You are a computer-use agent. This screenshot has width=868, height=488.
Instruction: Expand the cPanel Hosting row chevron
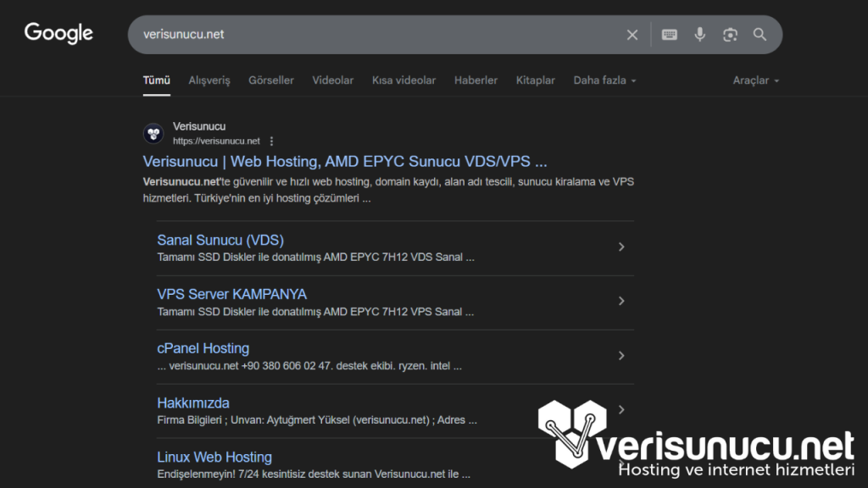click(x=621, y=355)
